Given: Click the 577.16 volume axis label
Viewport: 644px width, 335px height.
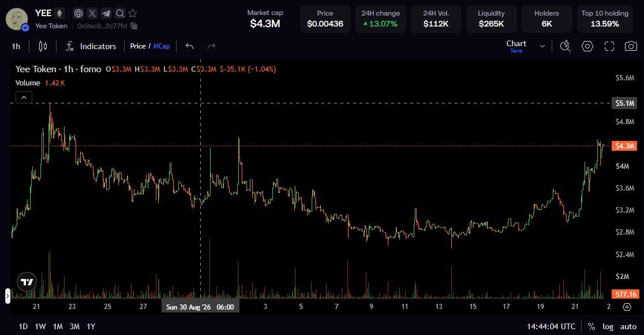Looking at the screenshot, I should pos(625,295).
